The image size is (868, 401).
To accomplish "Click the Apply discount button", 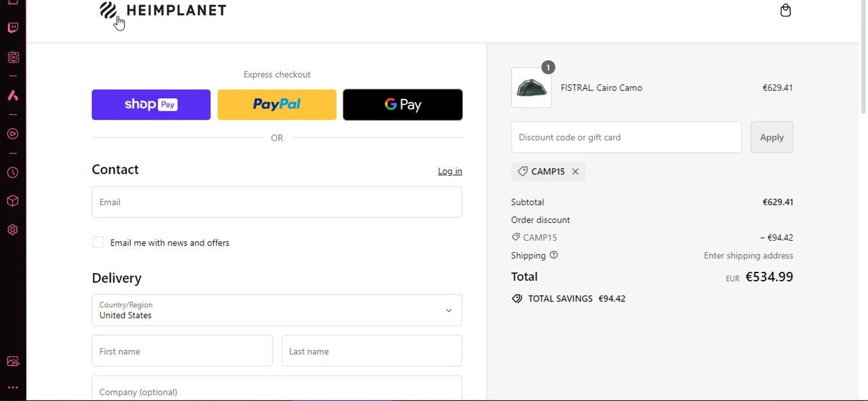I will coord(772,137).
